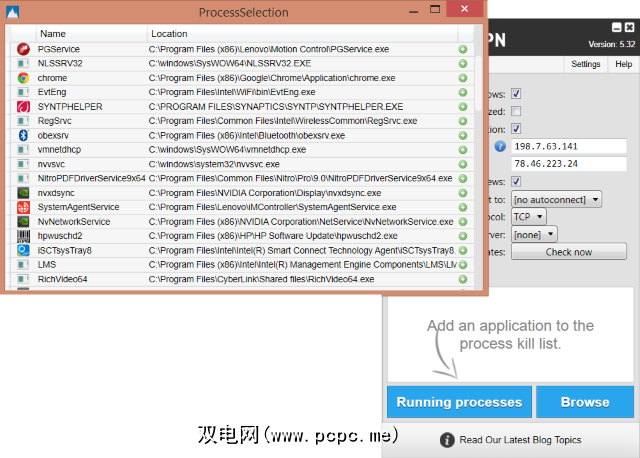The height and width of the screenshot is (458, 640).
Task: Select the LMS process name
Action: (x=47, y=265)
